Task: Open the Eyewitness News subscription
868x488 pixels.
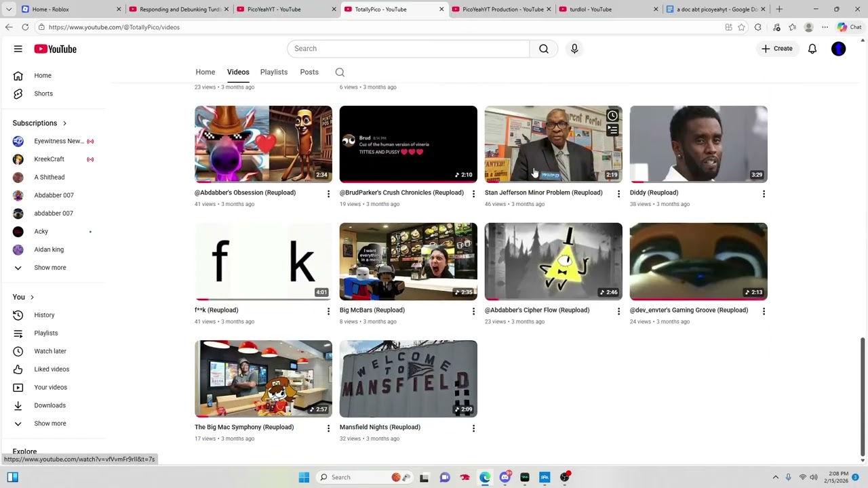Action: [58, 141]
